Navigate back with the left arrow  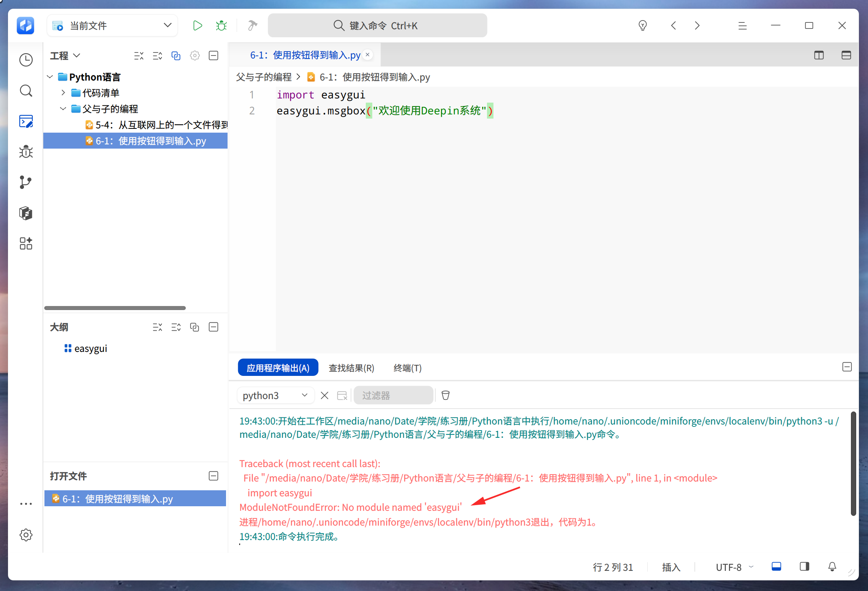(674, 26)
